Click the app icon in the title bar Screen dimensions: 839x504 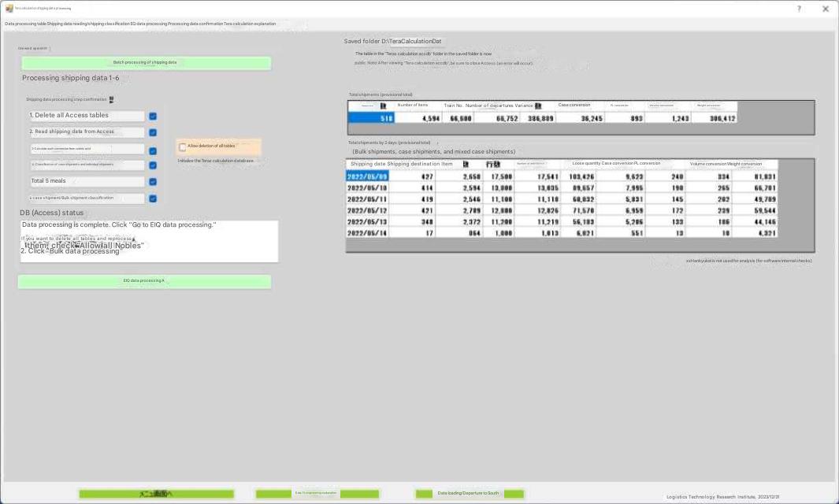click(x=9, y=8)
